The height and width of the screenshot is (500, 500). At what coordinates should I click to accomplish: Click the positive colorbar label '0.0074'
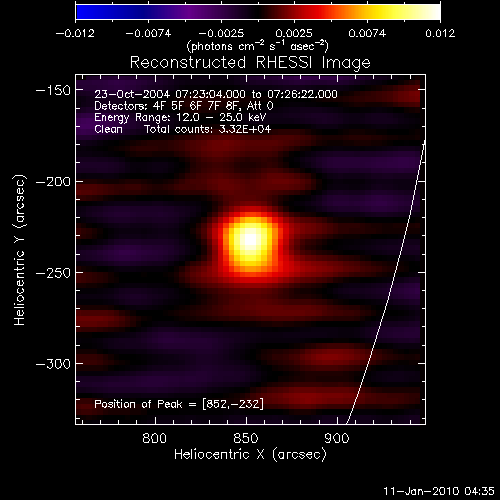point(367,33)
